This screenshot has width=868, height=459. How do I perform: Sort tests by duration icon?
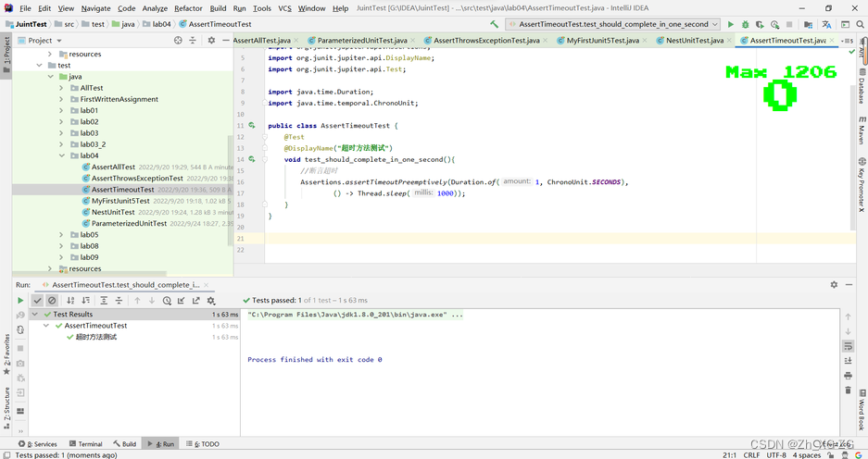click(x=86, y=300)
